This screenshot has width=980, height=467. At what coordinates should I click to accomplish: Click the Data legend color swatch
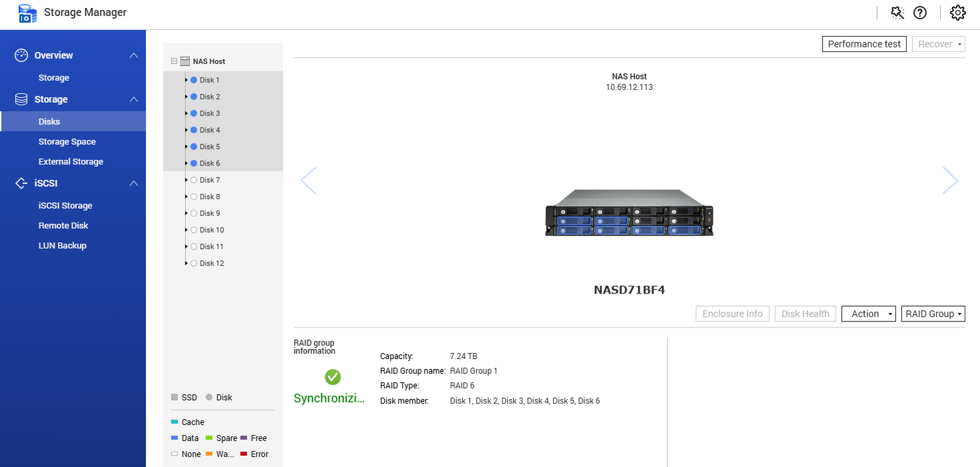tap(175, 438)
